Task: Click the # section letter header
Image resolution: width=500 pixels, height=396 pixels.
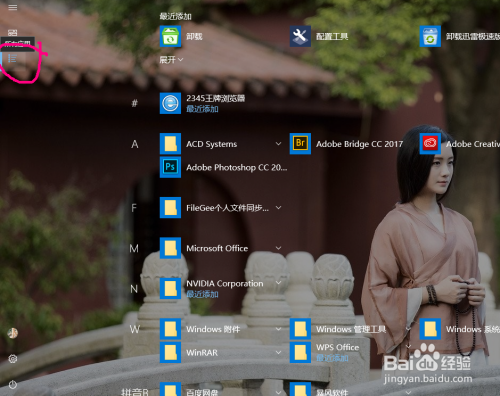Action: (134, 103)
